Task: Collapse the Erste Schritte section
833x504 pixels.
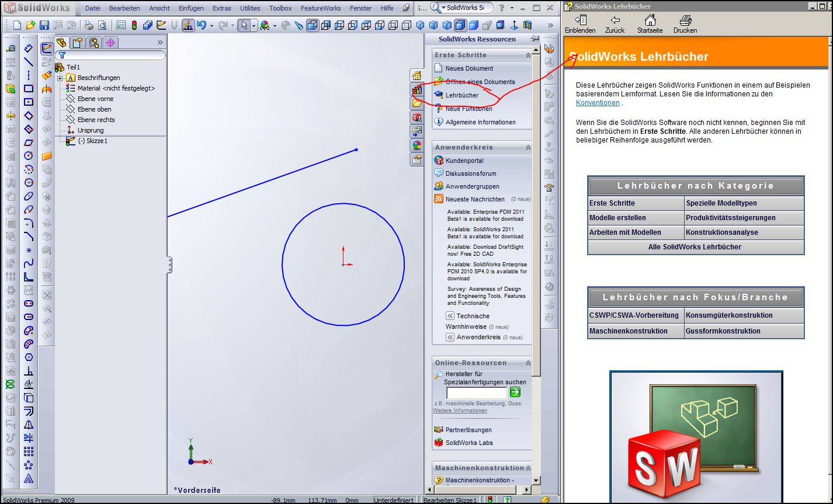Action: point(528,55)
